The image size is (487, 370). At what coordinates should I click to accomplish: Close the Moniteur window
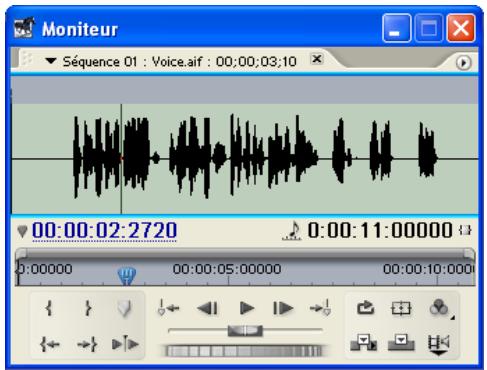(461, 28)
